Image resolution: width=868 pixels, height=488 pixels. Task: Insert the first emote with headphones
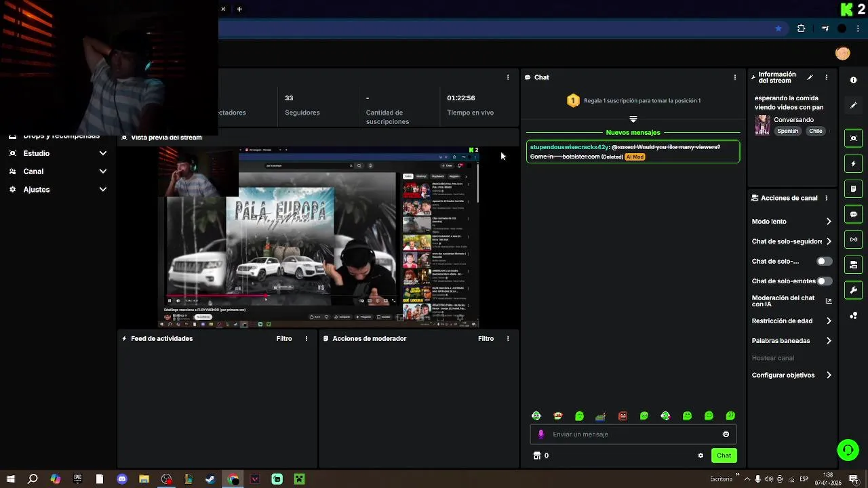click(536, 415)
